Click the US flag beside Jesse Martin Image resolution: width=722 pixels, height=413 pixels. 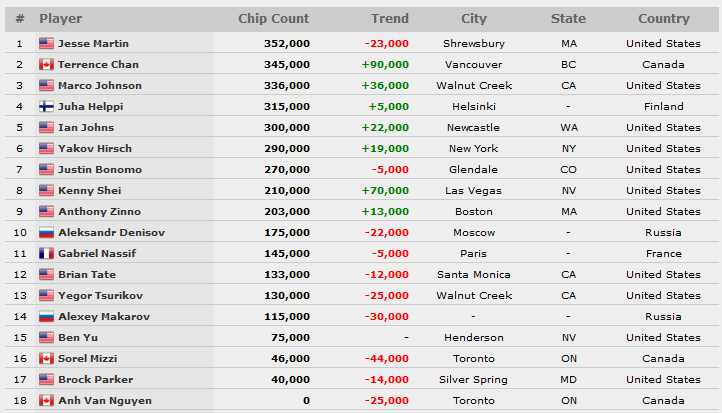(46, 43)
